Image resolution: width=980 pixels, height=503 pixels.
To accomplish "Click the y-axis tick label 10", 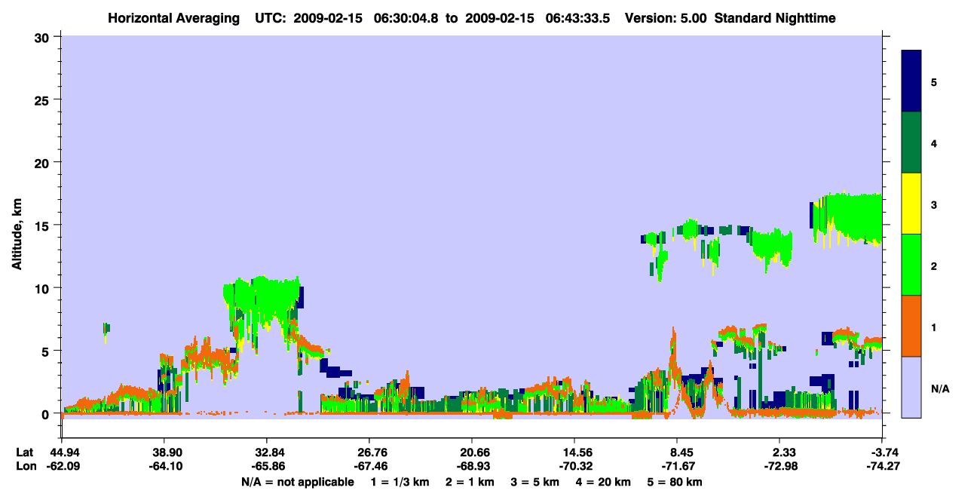I will [x=44, y=288].
